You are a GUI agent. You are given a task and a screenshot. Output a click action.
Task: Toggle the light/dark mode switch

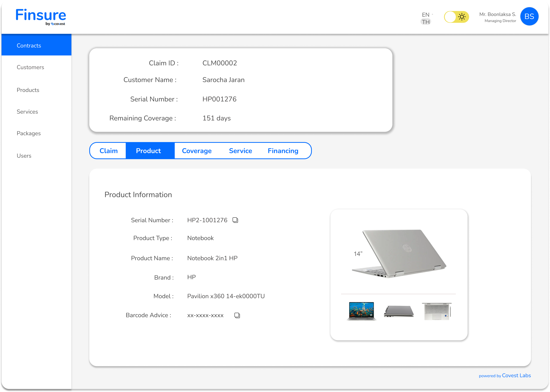[x=456, y=17]
